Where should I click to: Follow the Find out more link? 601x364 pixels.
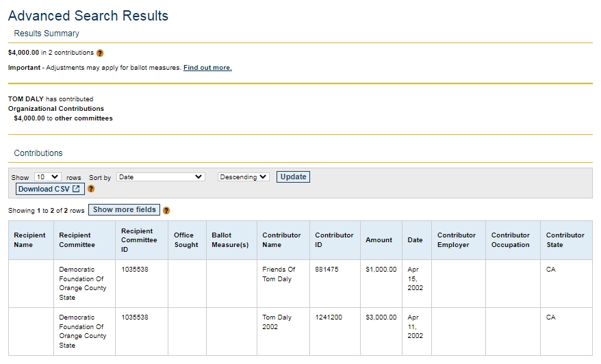click(x=207, y=68)
